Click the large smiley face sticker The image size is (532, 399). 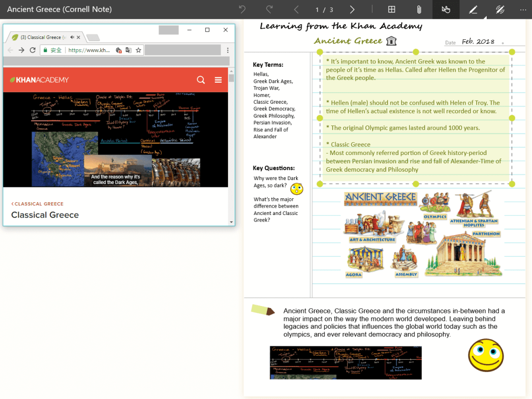(x=486, y=355)
